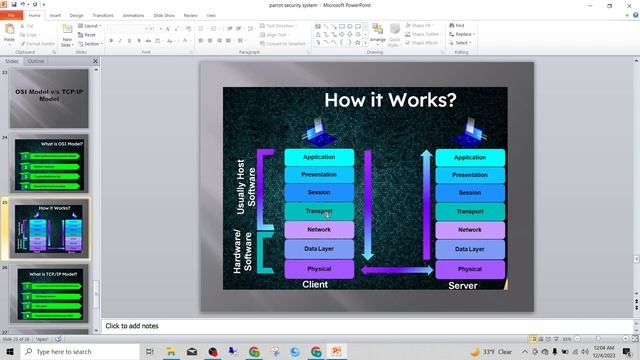Fit slide to current window icon
The height and width of the screenshot is (360, 640).
635,339
